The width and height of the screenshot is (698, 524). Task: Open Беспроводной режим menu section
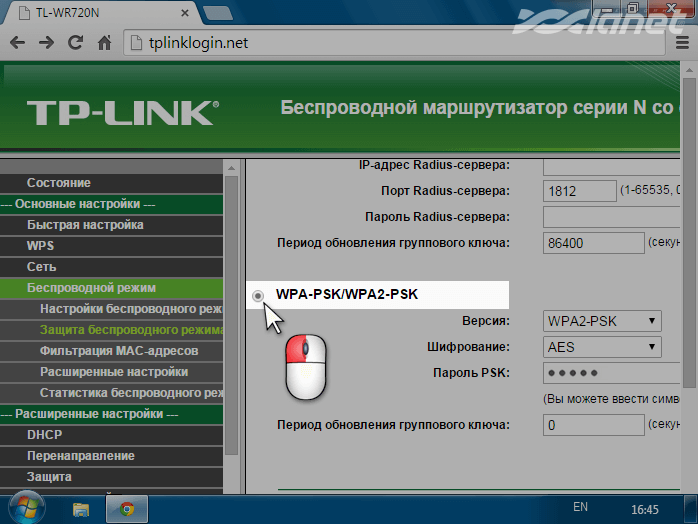tap(111, 288)
